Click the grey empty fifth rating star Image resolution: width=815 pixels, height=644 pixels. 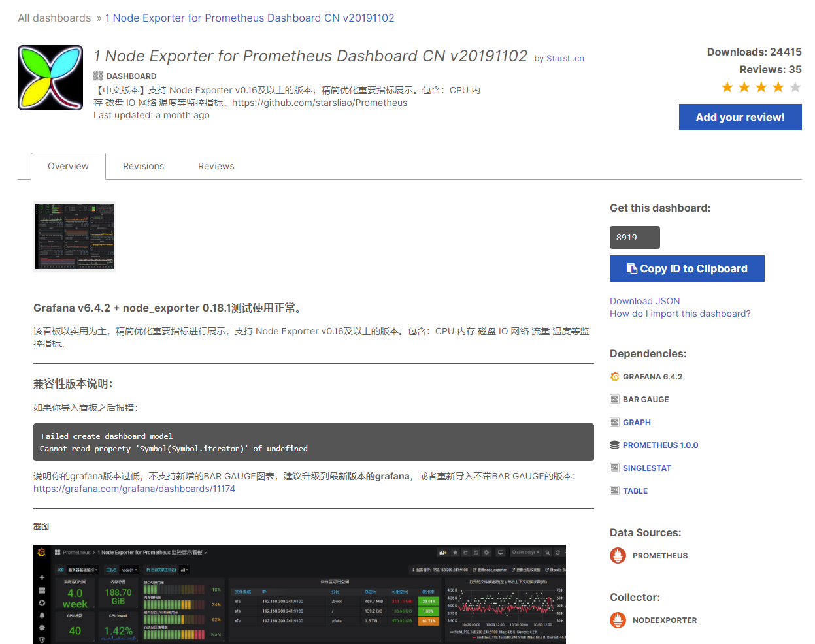[795, 88]
